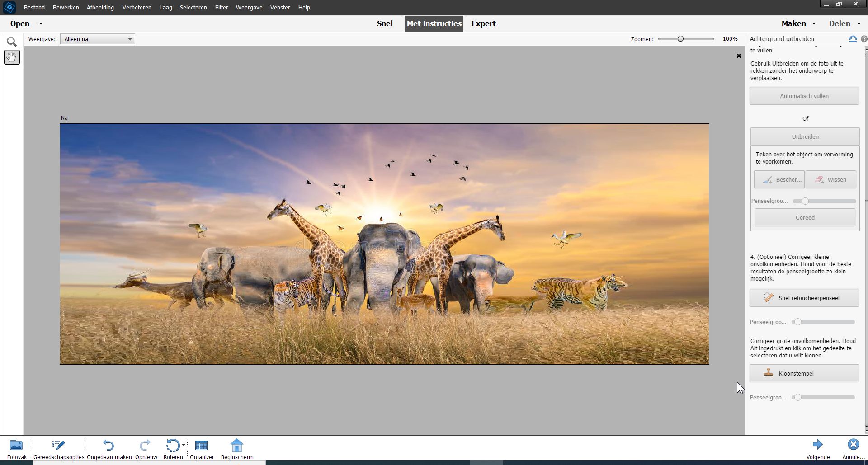Image resolution: width=868 pixels, height=465 pixels.
Task: Open the Bewerken menu
Action: pyautogui.click(x=66, y=8)
